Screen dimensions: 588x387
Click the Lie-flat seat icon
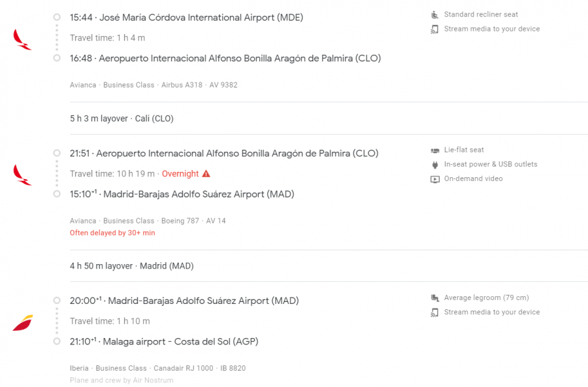(435, 150)
